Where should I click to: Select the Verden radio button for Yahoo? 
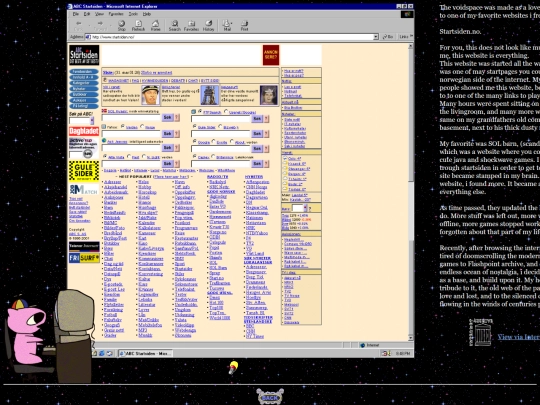click(123, 127)
